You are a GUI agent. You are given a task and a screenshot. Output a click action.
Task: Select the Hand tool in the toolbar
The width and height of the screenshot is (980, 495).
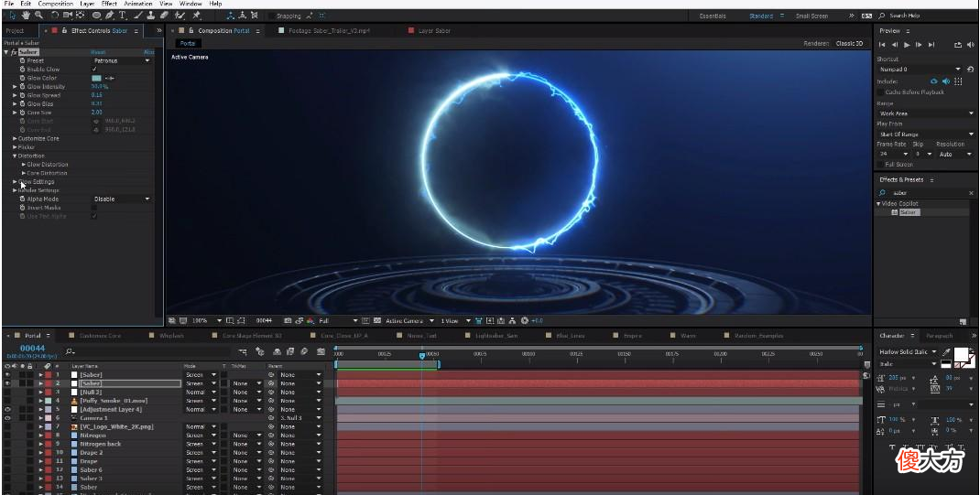(25, 15)
